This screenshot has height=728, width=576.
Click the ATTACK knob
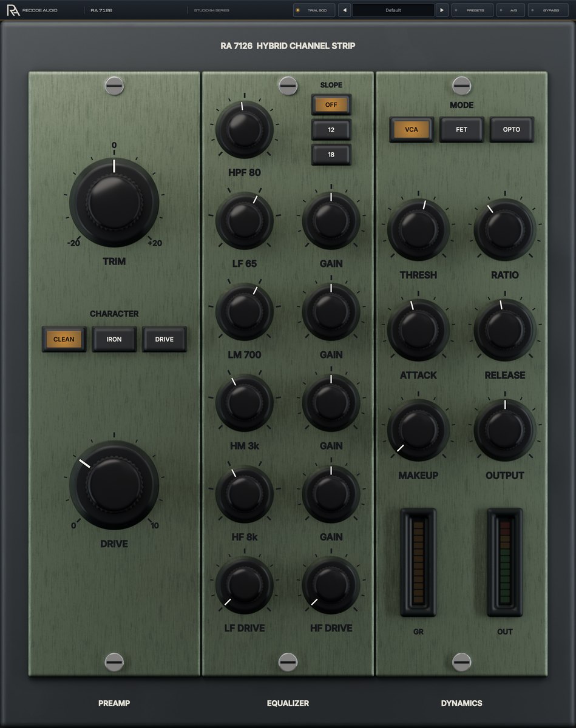(418, 329)
